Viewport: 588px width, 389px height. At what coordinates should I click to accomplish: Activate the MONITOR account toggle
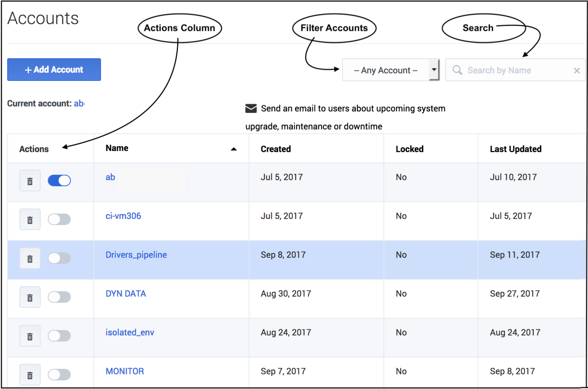pos(59,375)
